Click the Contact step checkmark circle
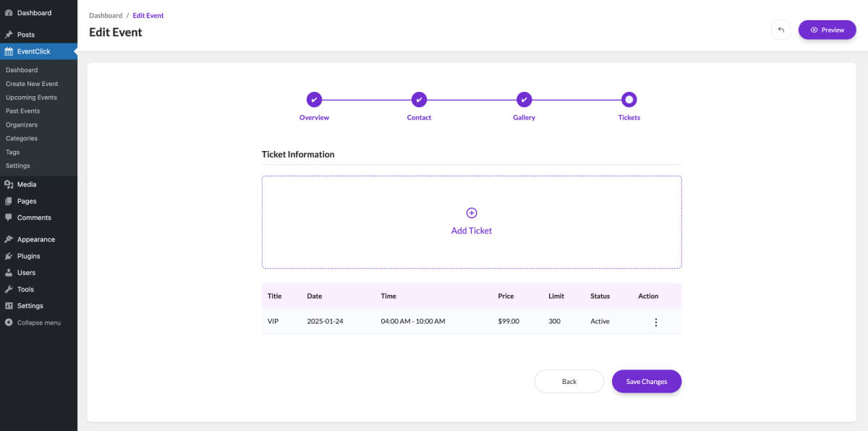 pyautogui.click(x=419, y=100)
